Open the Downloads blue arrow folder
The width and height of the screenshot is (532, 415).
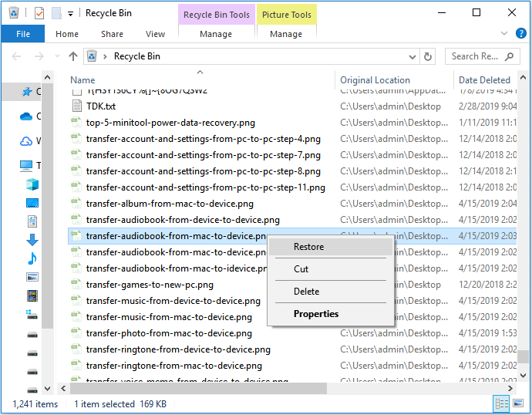32,240
